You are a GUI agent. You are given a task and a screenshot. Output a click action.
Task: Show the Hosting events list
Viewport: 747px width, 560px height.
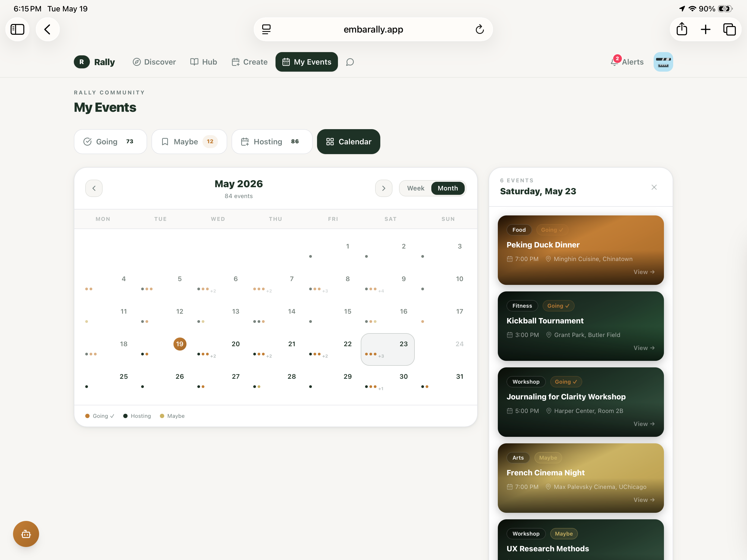coord(272,141)
